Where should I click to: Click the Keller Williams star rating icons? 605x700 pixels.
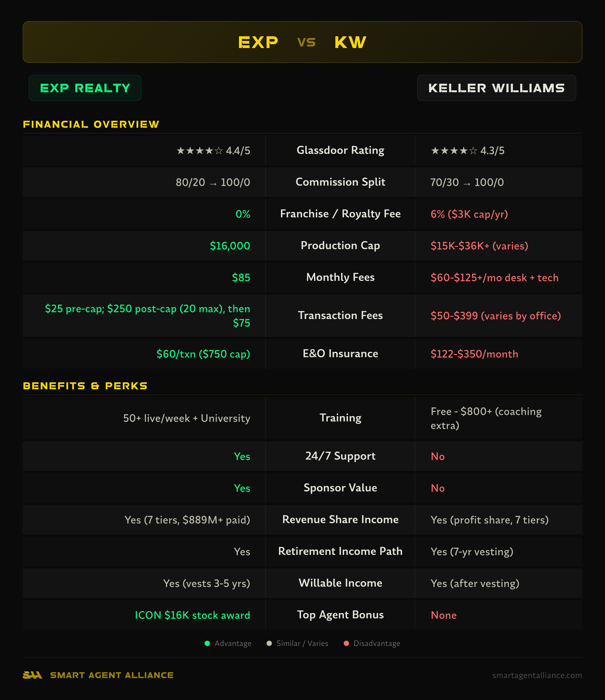(454, 151)
